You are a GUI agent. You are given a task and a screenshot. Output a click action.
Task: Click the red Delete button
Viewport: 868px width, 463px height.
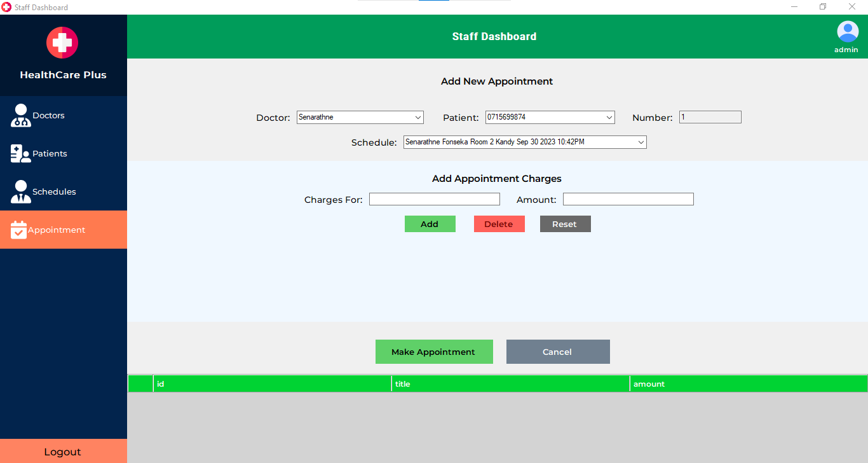point(499,224)
